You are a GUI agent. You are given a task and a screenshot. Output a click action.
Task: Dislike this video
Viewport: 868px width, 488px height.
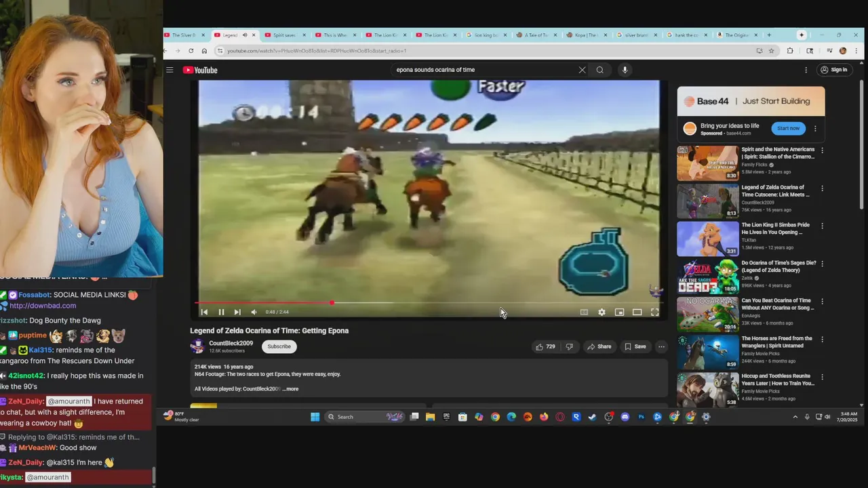570,346
